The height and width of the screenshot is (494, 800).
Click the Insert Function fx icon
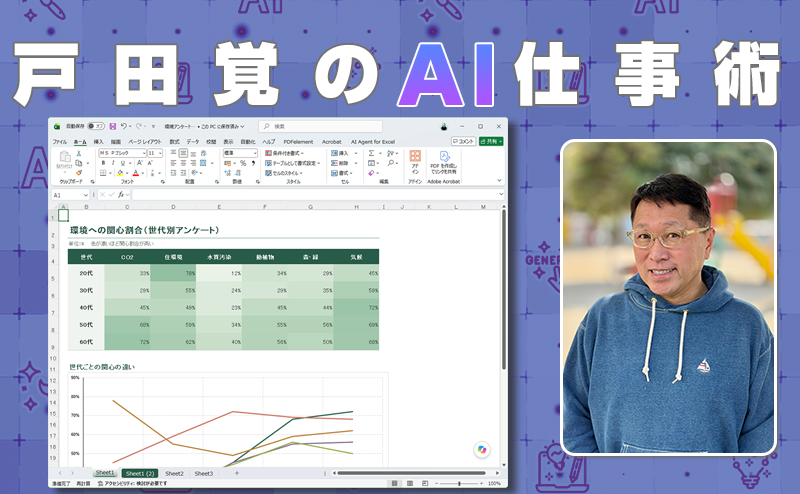click(x=121, y=195)
